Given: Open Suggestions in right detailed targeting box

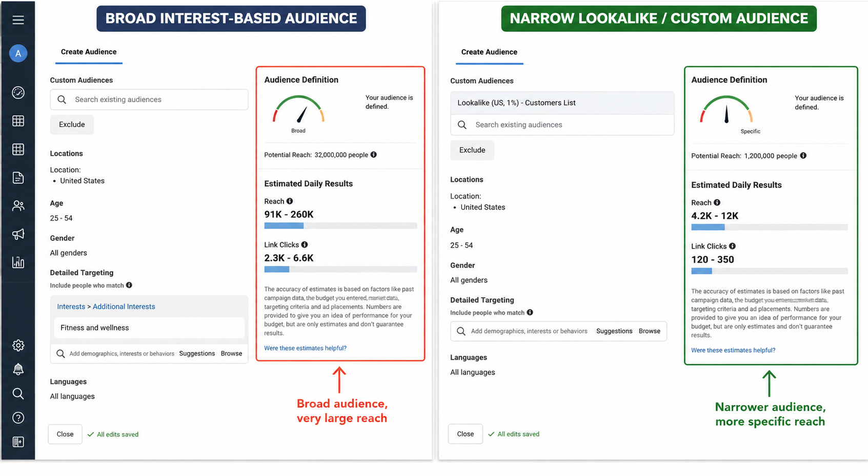Looking at the screenshot, I should pyautogui.click(x=614, y=331).
